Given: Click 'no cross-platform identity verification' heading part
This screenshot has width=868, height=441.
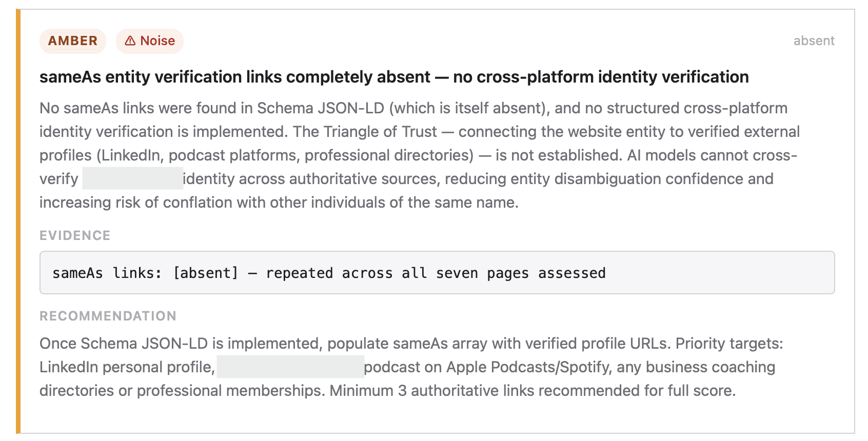Looking at the screenshot, I should 601,77.
